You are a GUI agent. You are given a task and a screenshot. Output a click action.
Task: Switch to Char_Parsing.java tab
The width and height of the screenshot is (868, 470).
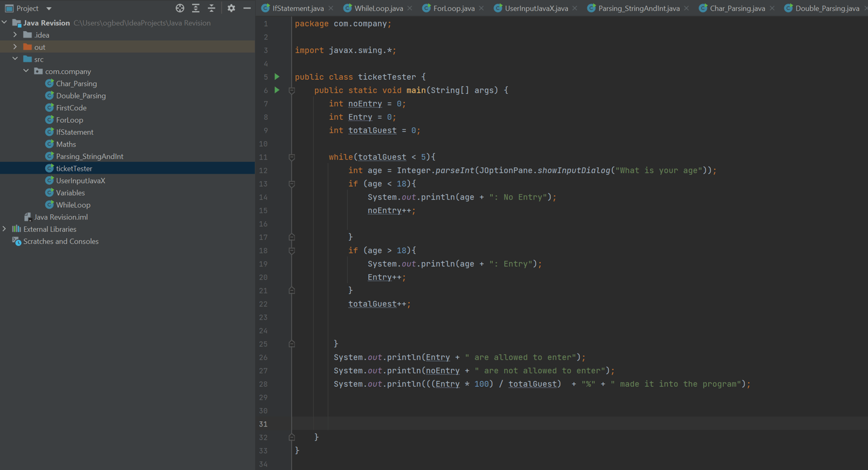(x=737, y=8)
